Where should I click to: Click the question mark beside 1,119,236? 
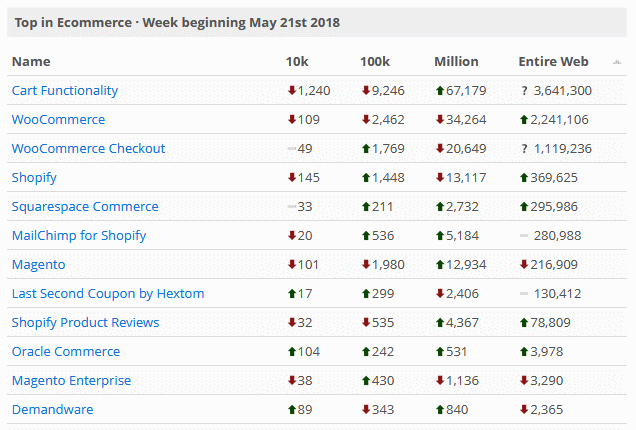click(x=524, y=148)
